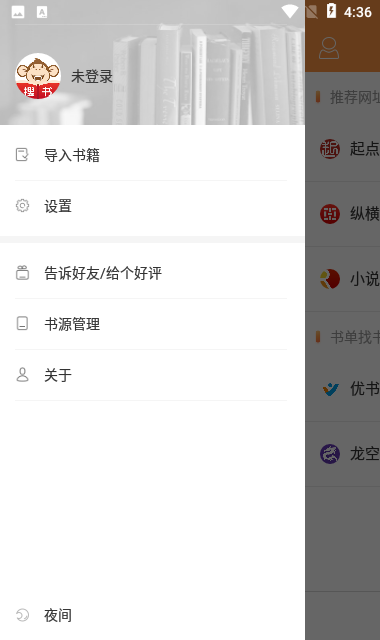The height and width of the screenshot is (640, 380).
Task: Click the share-with-friends gift icon
Action: [22, 273]
